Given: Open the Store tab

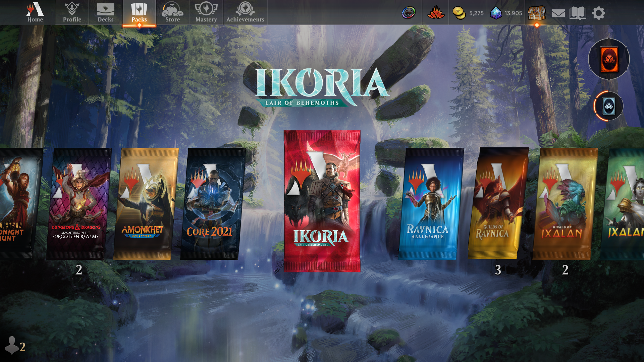Looking at the screenshot, I should pos(173,12).
